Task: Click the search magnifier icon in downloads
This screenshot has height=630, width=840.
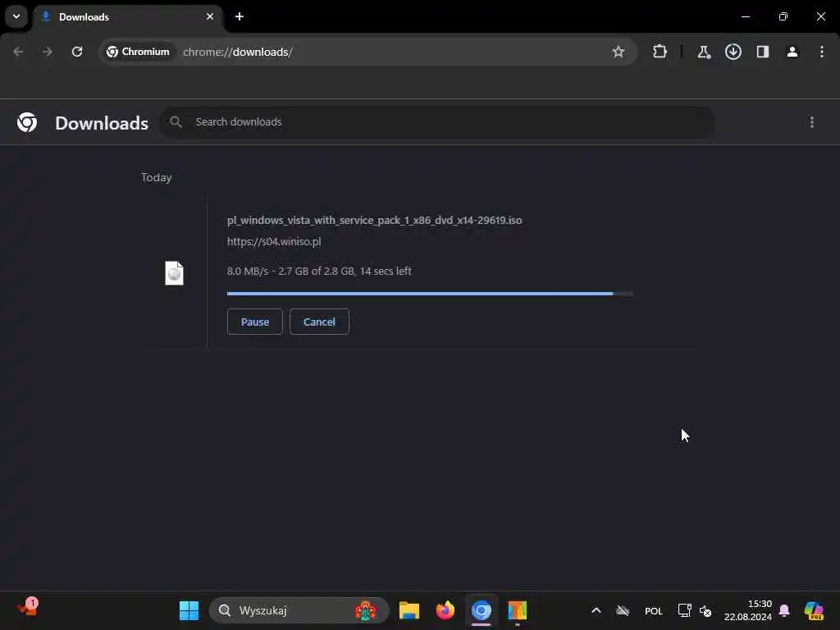Action: point(176,122)
